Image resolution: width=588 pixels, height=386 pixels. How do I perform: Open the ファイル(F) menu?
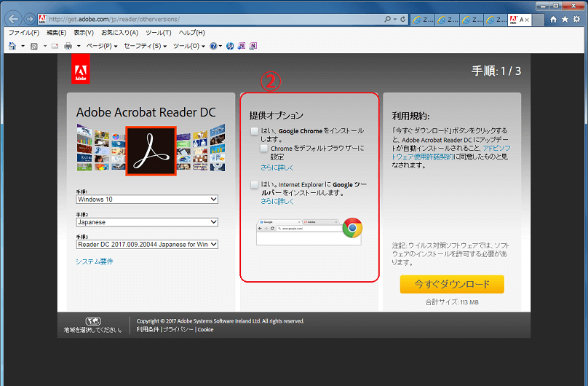23,33
